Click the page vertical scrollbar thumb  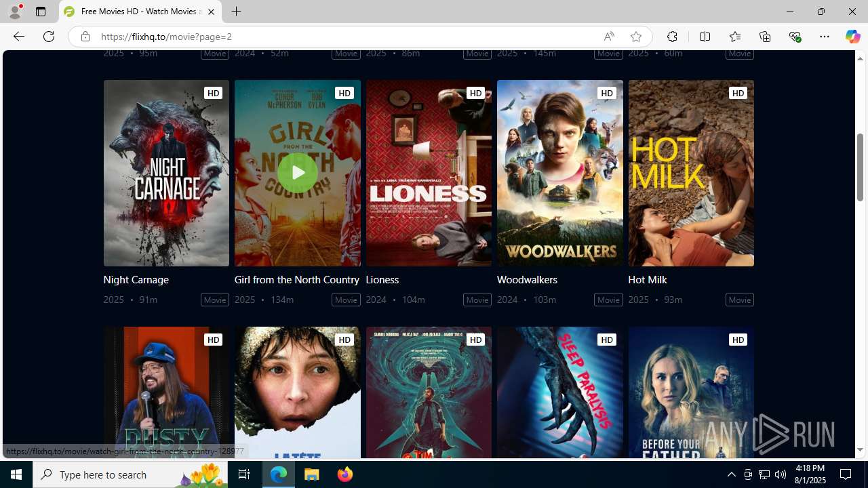click(x=860, y=167)
